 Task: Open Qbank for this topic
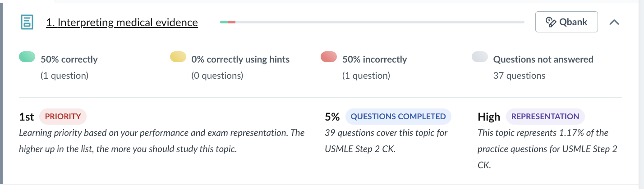[566, 22]
